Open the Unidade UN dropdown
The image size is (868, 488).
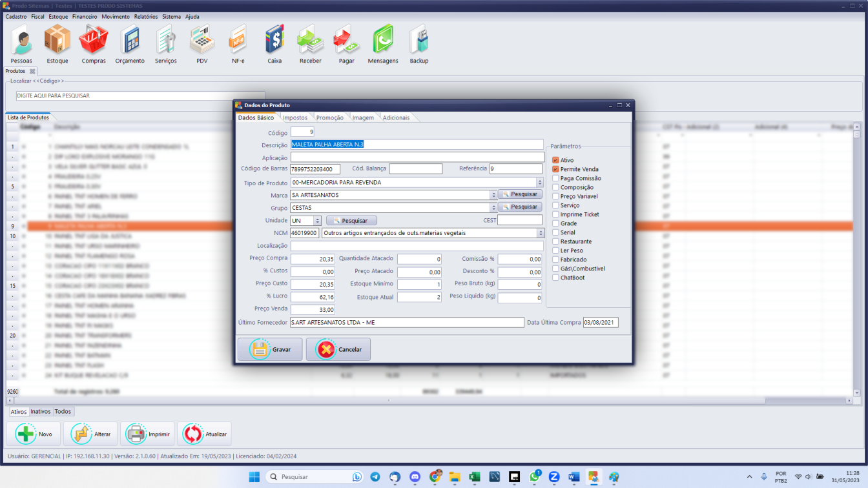click(317, 221)
